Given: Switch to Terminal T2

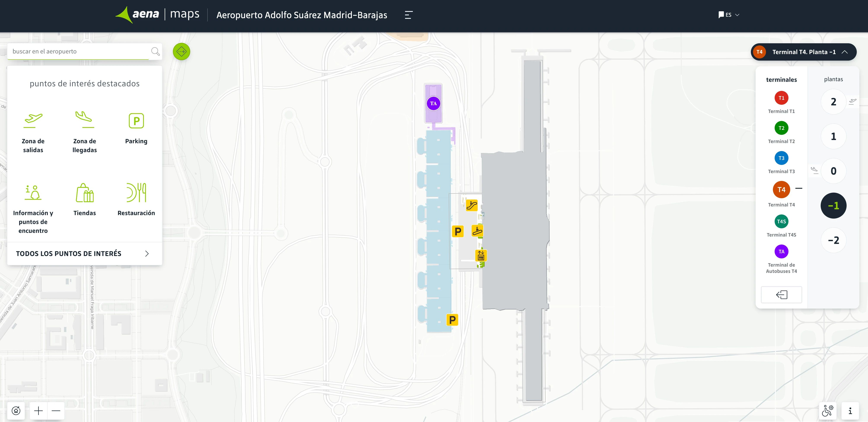Looking at the screenshot, I should tap(781, 128).
